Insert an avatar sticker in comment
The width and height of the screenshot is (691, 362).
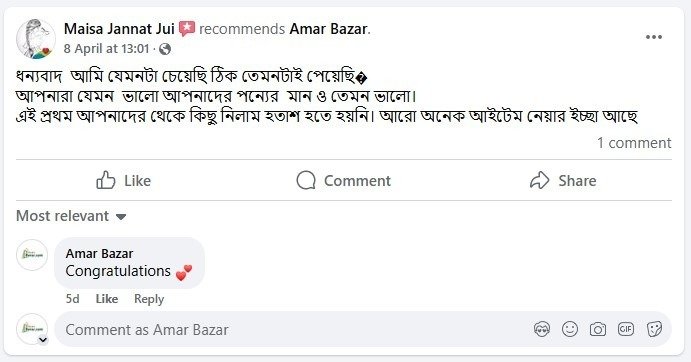coord(542,329)
